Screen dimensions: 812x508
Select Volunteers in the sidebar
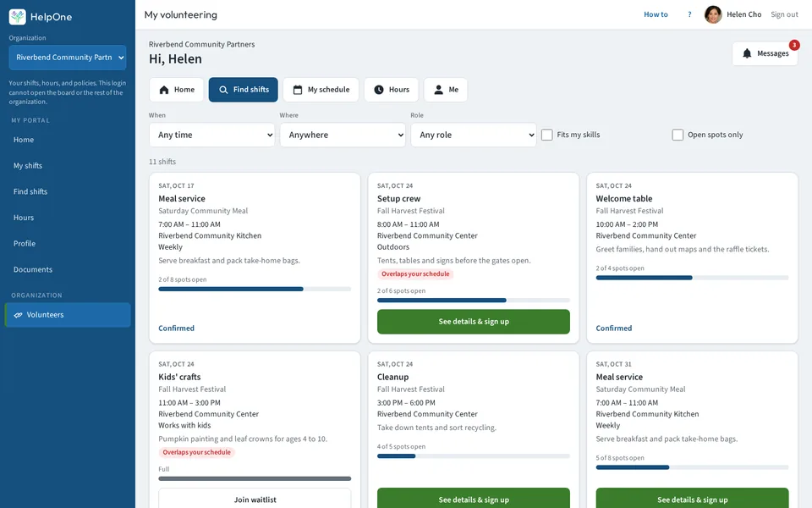click(x=68, y=315)
